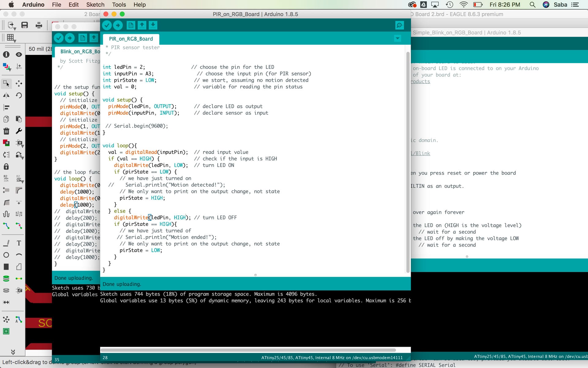Open the File menu
588x368 pixels.
coord(56,5)
